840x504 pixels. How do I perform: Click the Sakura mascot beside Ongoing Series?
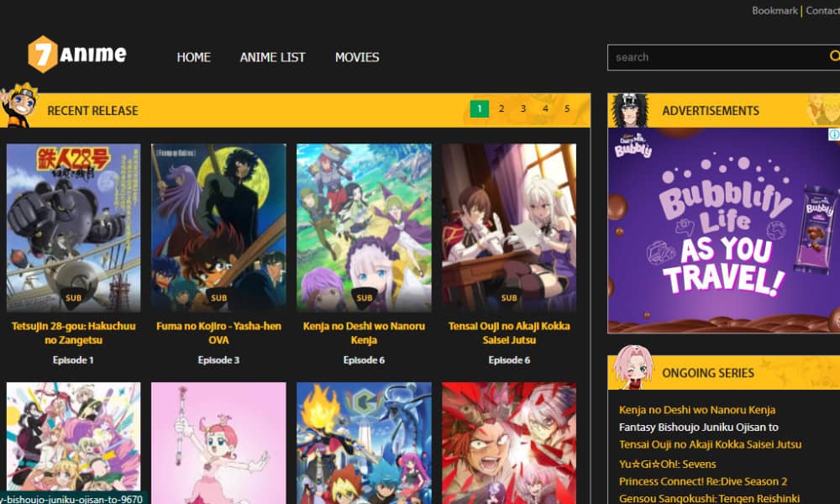click(633, 367)
